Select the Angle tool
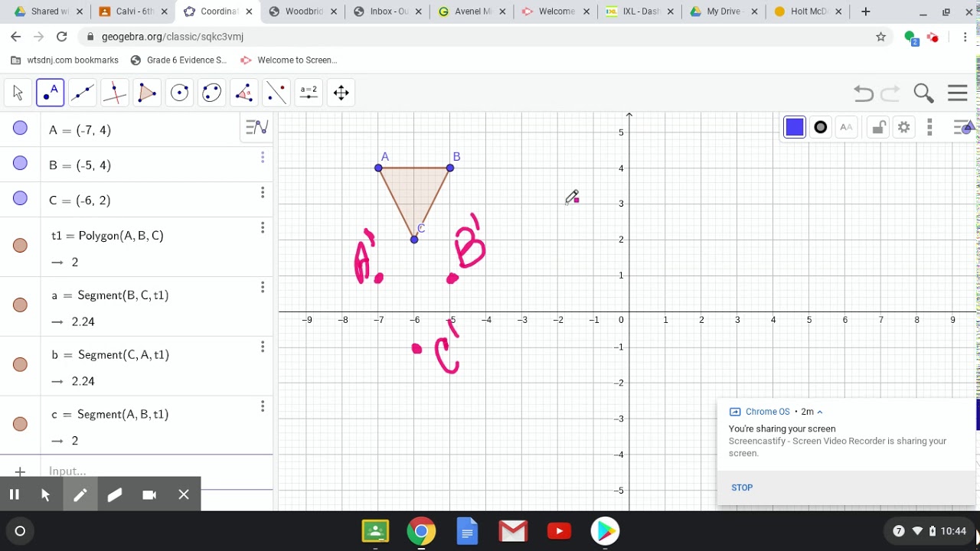The height and width of the screenshot is (551, 980). 243,93
